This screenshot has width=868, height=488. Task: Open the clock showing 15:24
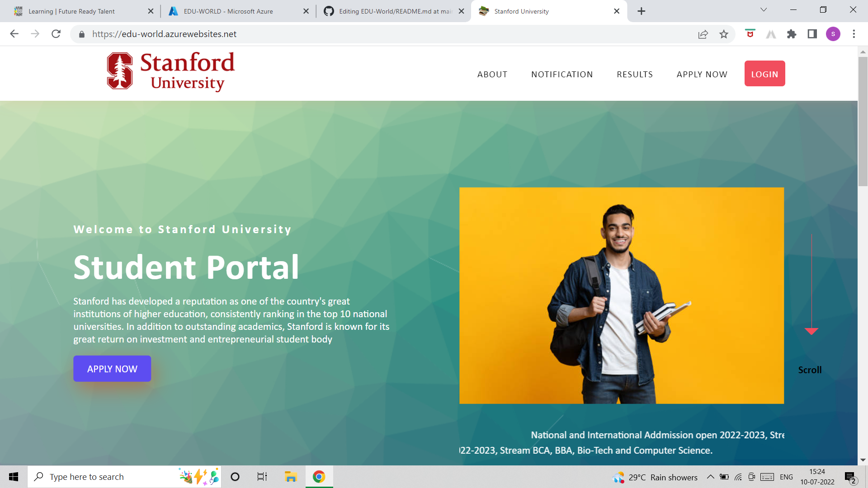[817, 477]
